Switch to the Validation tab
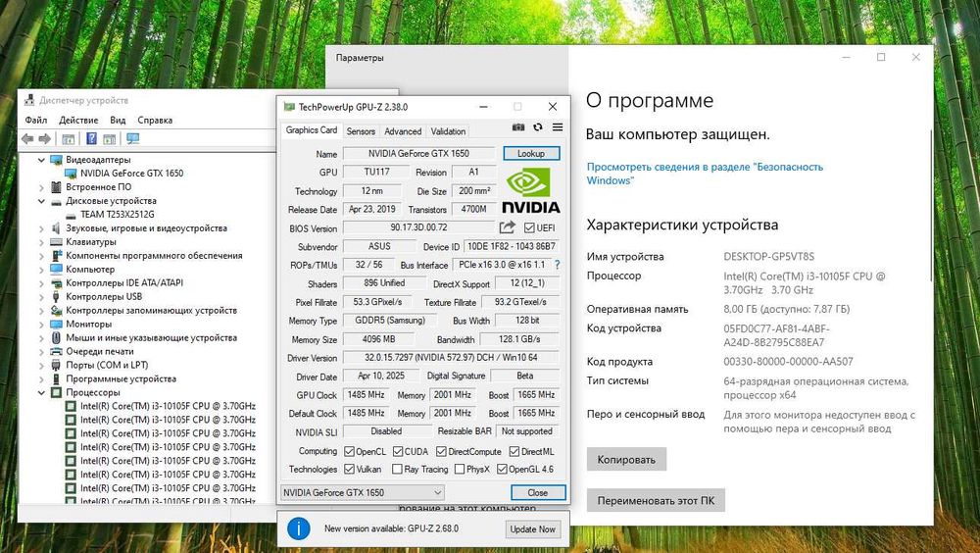This screenshot has width=980, height=553. 448,131
